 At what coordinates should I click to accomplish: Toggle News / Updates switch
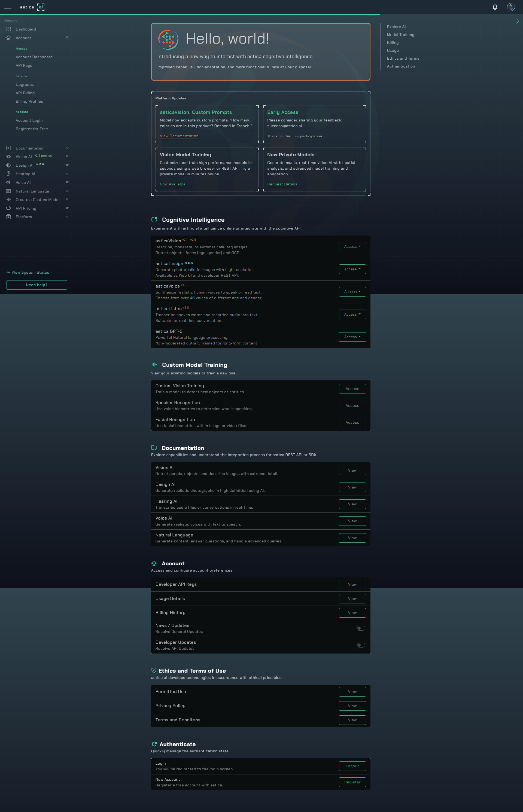coord(361,628)
